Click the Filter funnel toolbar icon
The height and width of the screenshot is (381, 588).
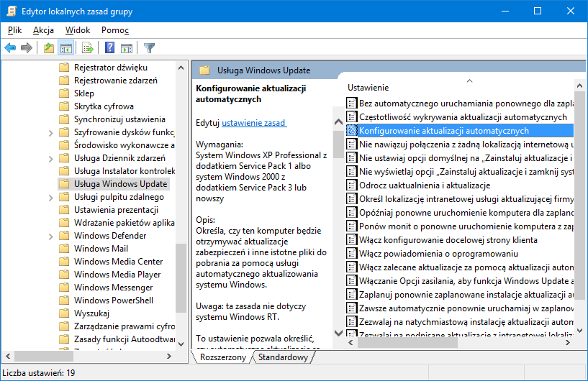pyautogui.click(x=149, y=48)
